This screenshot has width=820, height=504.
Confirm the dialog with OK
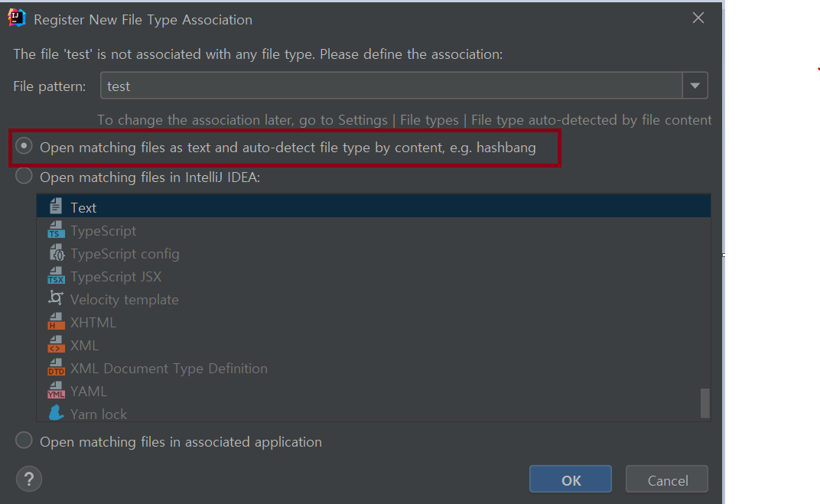571,480
